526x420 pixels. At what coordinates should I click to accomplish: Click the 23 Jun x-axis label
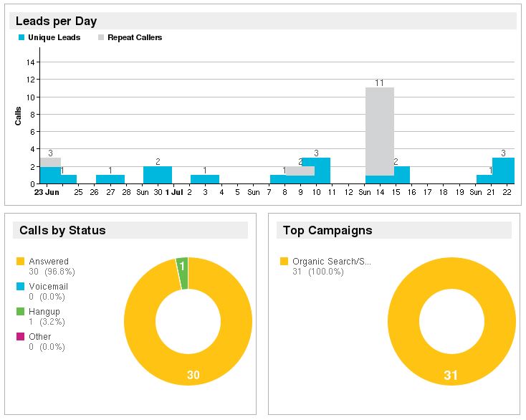pos(47,192)
